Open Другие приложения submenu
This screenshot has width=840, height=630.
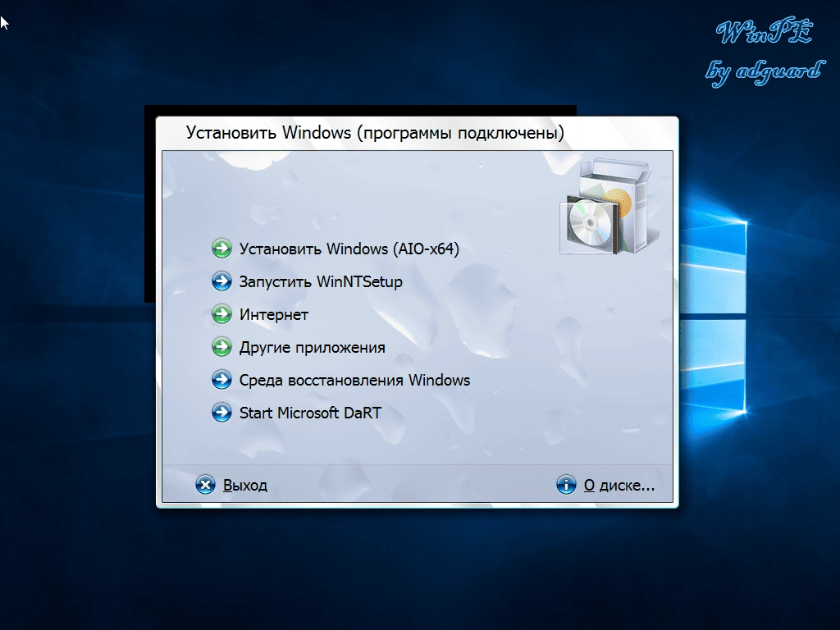[312, 348]
